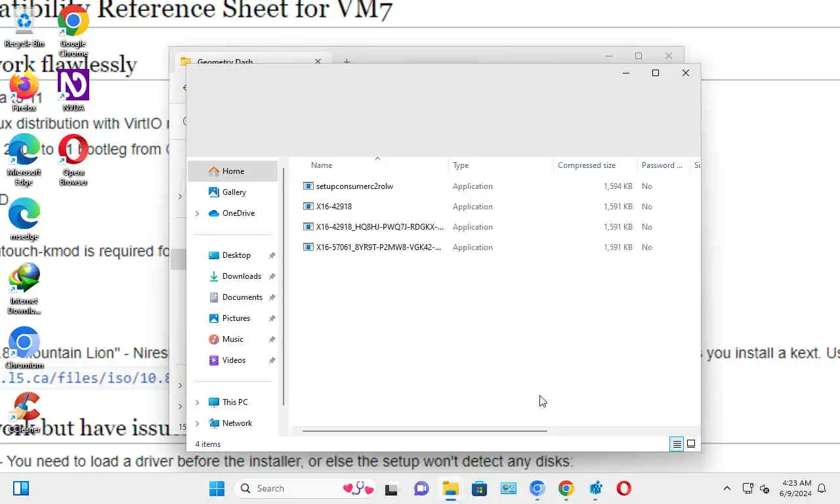The image size is (840, 504).
Task: Sort files by the Type column
Action: [501, 165]
